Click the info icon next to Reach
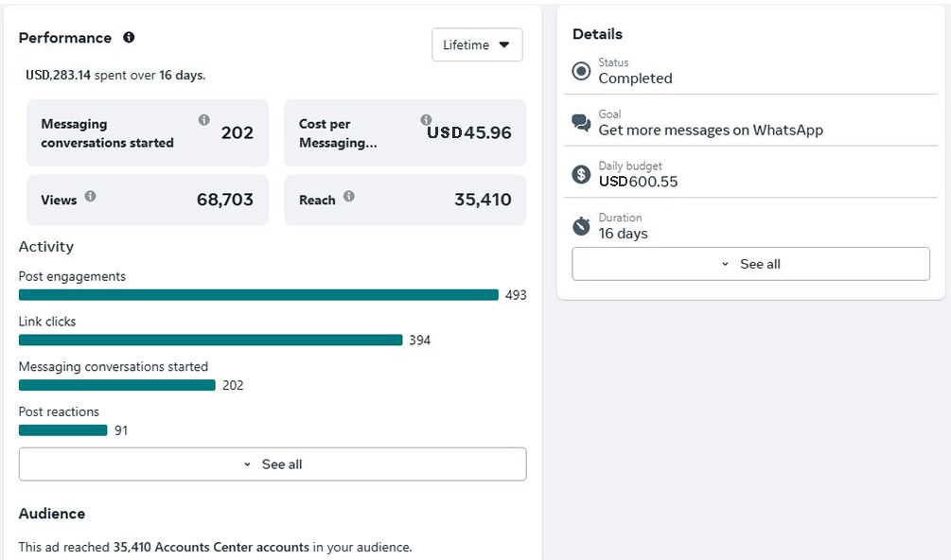The width and height of the screenshot is (951, 560). [x=349, y=197]
